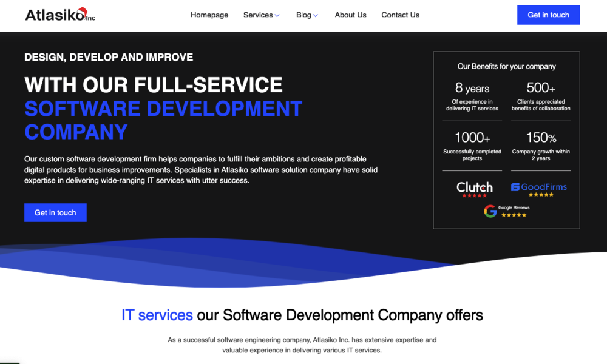Screen dimensions: 607x364
Task: Click the blue IT services heading text
Action: [x=157, y=315]
